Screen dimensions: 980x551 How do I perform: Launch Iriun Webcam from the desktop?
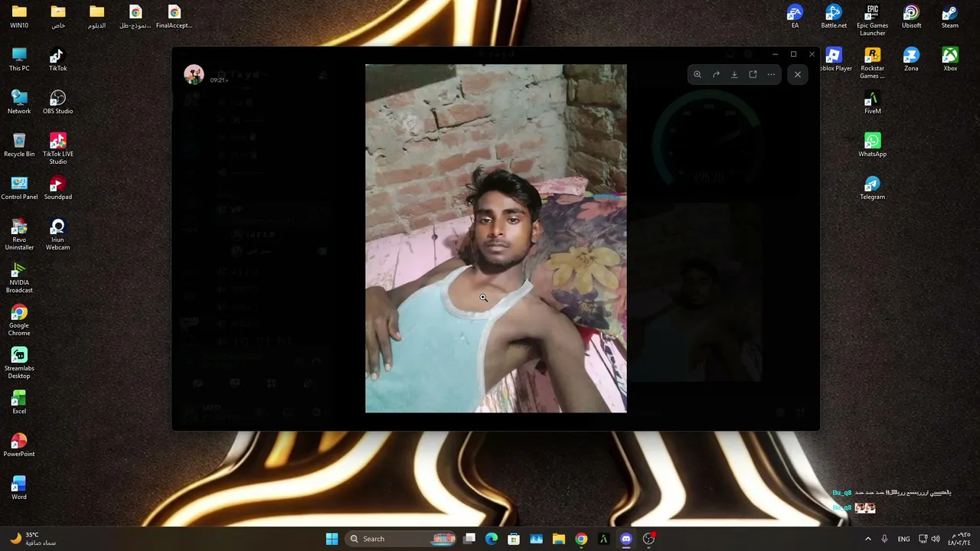click(x=58, y=234)
